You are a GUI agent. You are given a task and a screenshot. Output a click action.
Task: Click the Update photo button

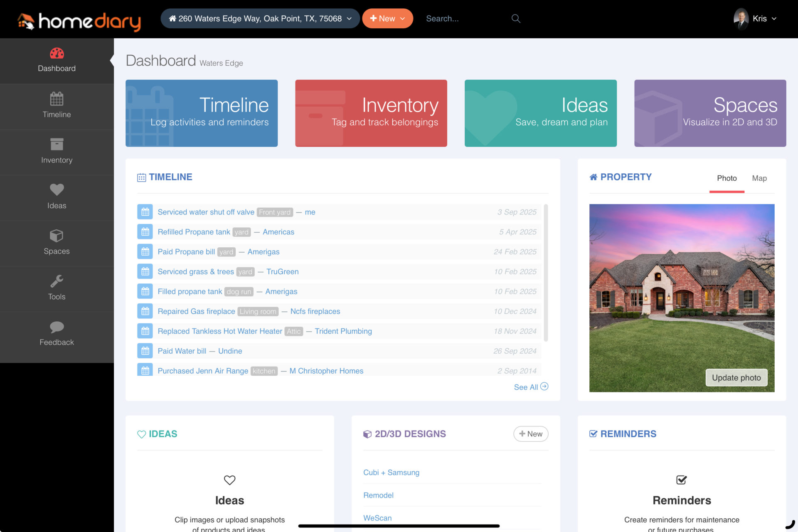coord(736,378)
